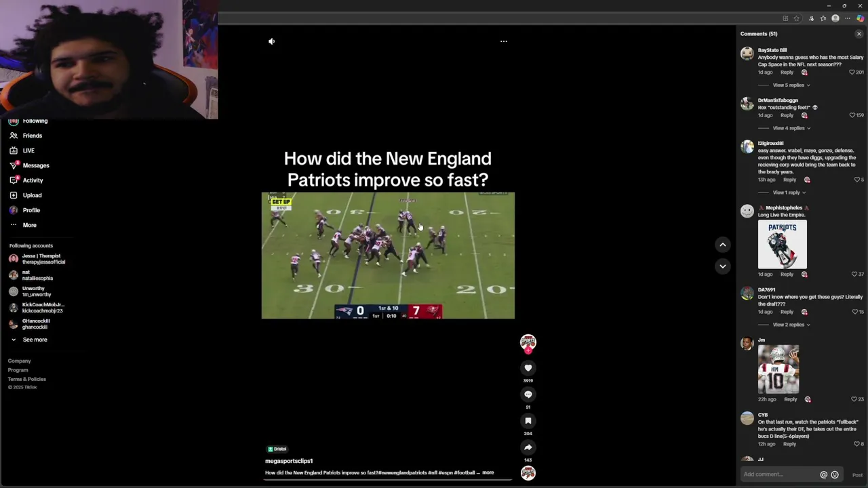Open GHancockIII followed account
Screen dimensions: 868x488
coord(30,324)
